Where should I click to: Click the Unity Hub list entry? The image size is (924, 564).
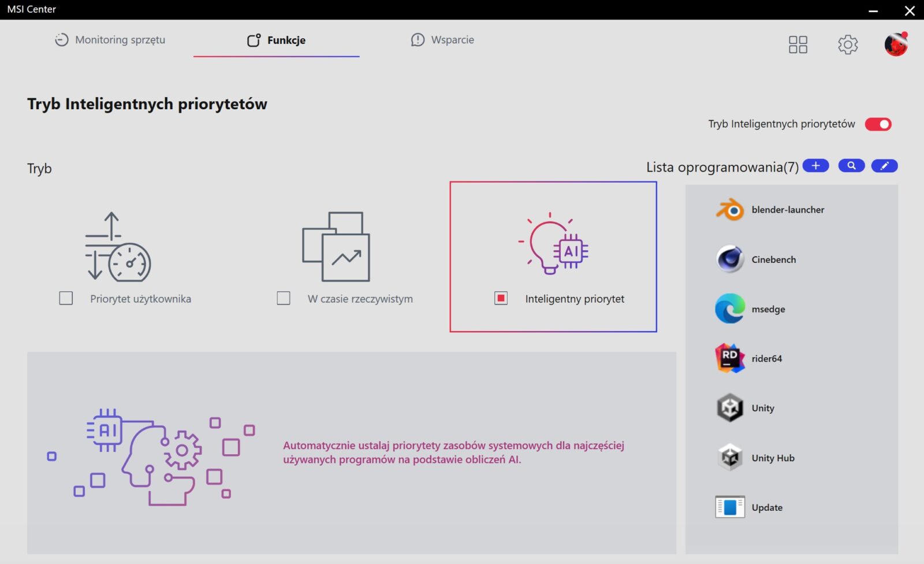click(773, 458)
